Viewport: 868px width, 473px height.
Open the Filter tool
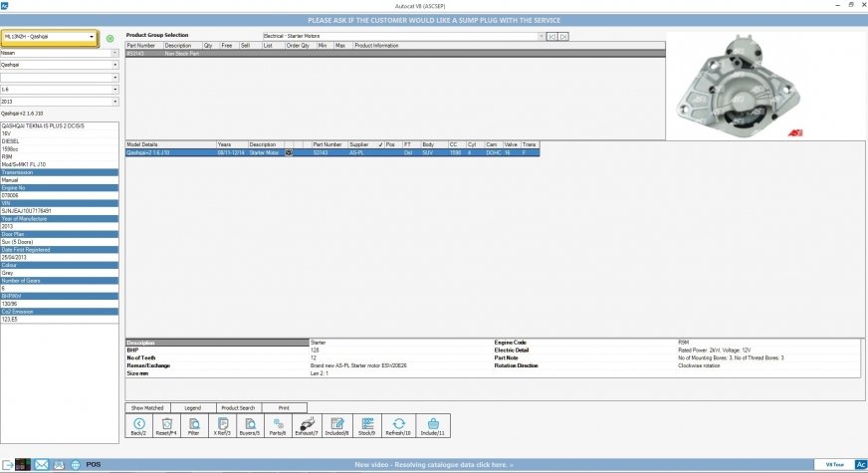coord(194,425)
